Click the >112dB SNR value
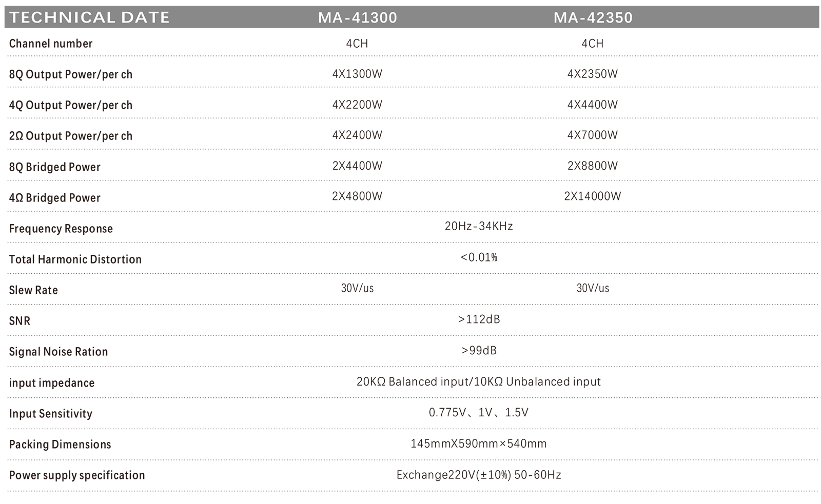 (479, 319)
